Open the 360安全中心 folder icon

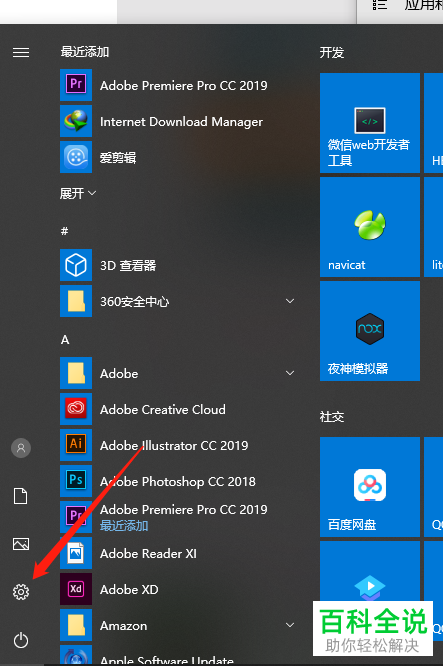(76, 301)
